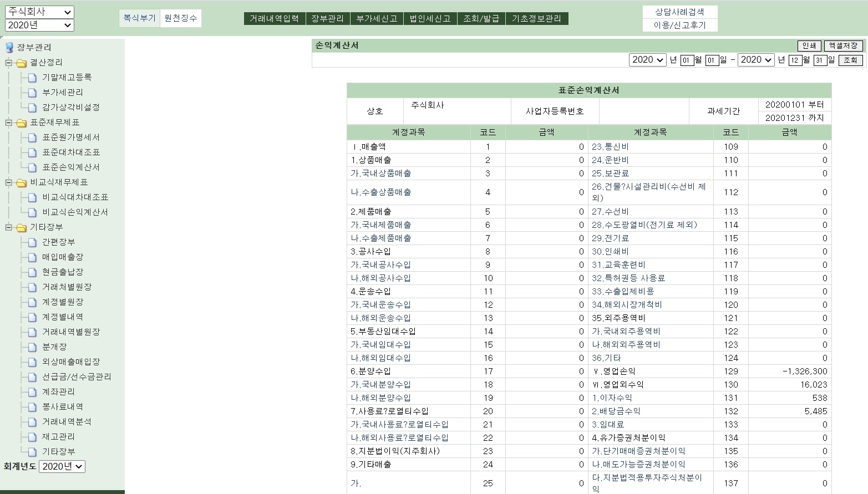Click the 매입매출장 document icon

32,257
